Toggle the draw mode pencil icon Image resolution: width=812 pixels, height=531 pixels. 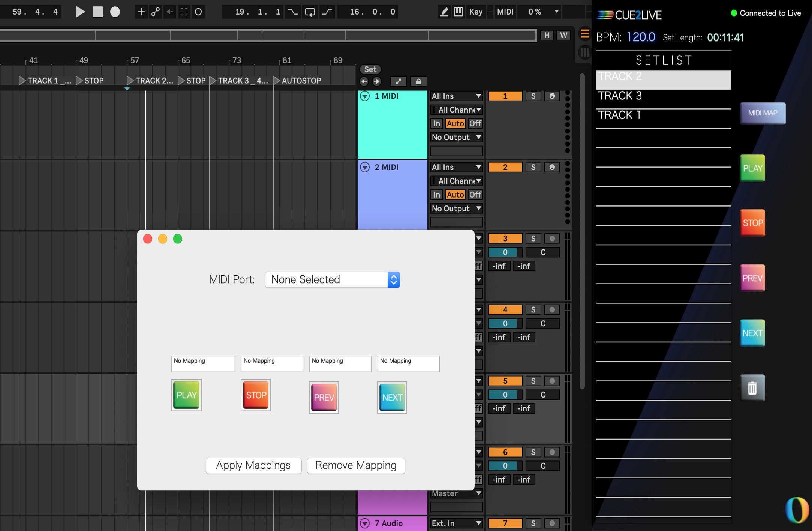click(444, 12)
